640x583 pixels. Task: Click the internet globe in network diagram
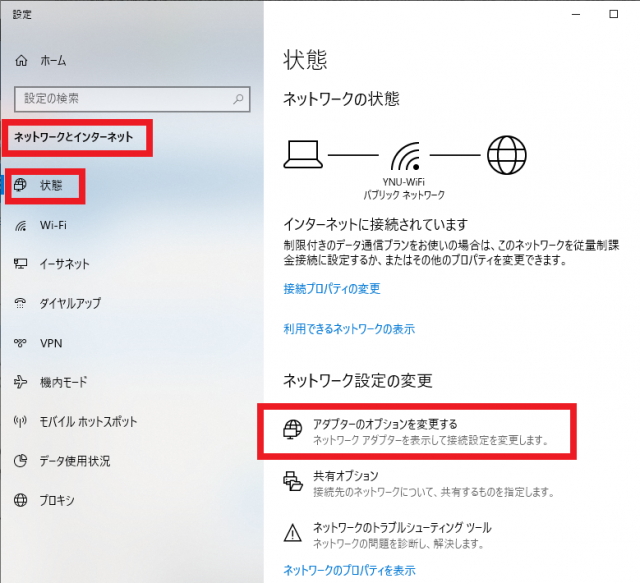point(507,155)
